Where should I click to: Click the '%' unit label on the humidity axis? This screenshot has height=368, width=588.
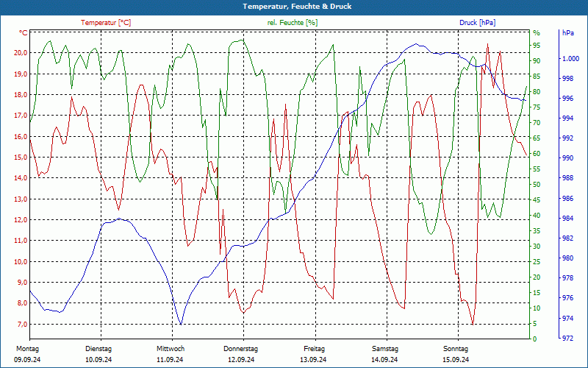[537, 33]
